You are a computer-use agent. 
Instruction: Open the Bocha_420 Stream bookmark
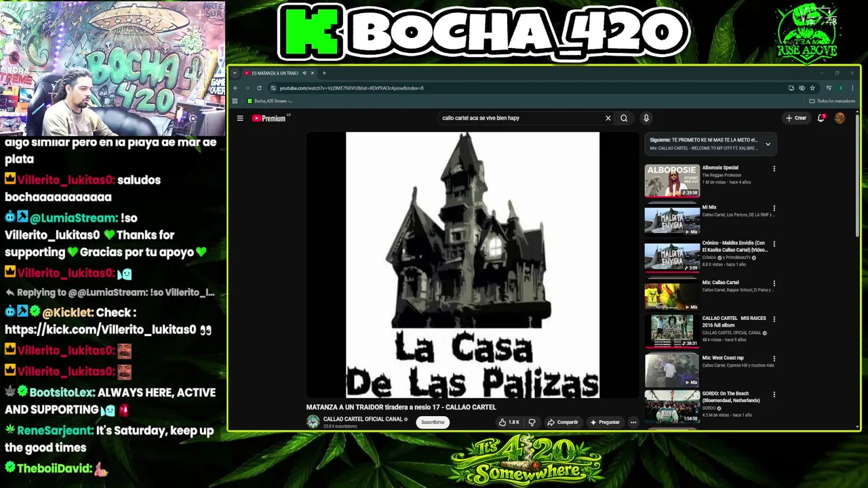tap(269, 101)
